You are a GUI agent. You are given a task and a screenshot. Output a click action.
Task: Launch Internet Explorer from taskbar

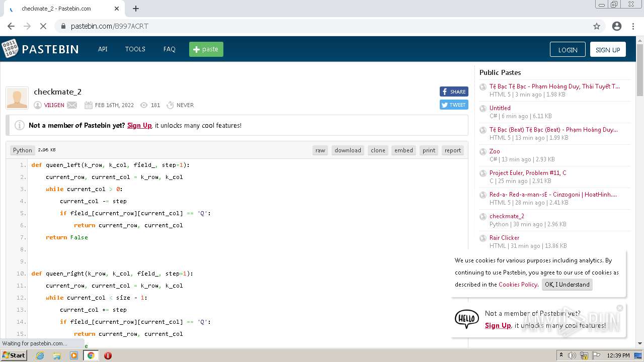point(40,355)
